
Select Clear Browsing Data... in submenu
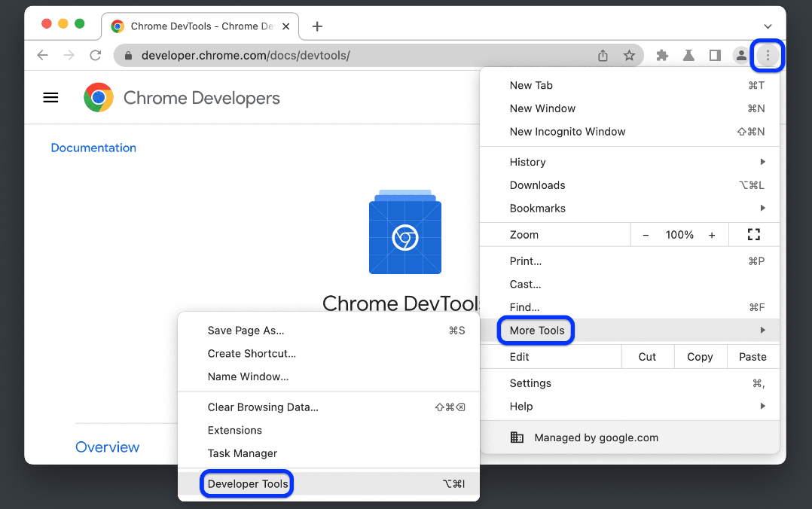(328, 407)
